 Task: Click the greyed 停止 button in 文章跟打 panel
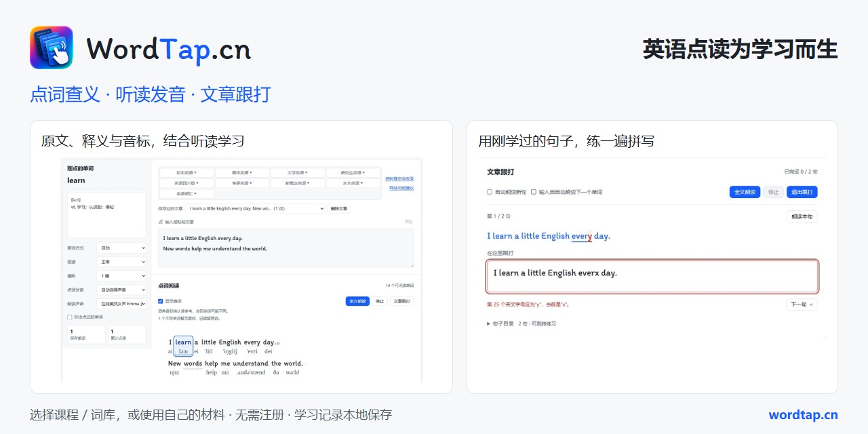tap(773, 192)
